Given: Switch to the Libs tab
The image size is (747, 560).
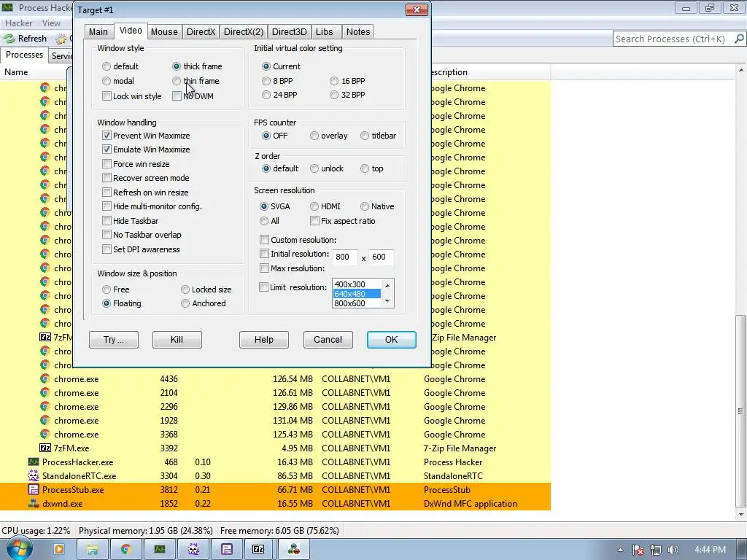Looking at the screenshot, I should pyautogui.click(x=325, y=31).
